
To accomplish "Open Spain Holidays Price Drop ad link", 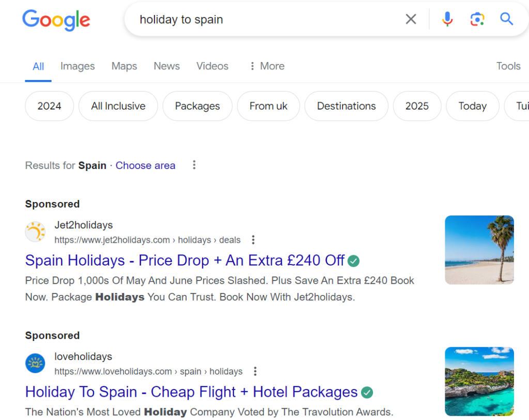I will point(185,260).
